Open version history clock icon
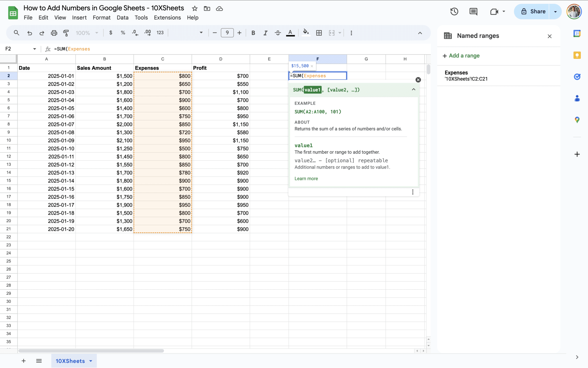The width and height of the screenshot is (588, 368). [x=454, y=11]
